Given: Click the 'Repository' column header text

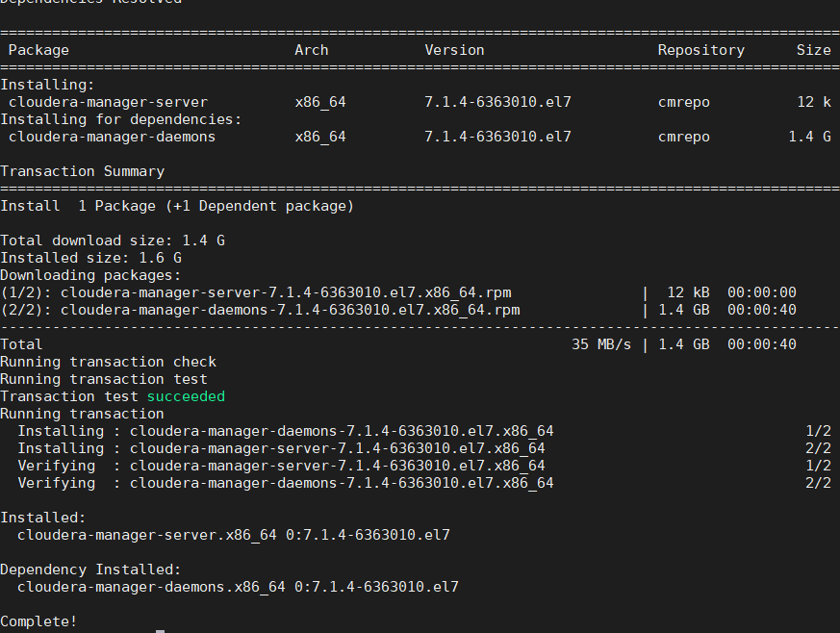Looking at the screenshot, I should (700, 50).
